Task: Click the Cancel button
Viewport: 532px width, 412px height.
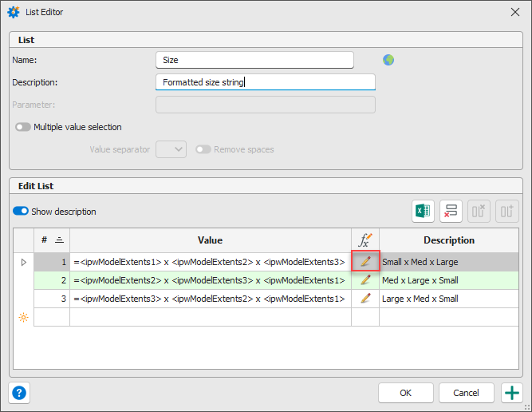Action: [466, 393]
